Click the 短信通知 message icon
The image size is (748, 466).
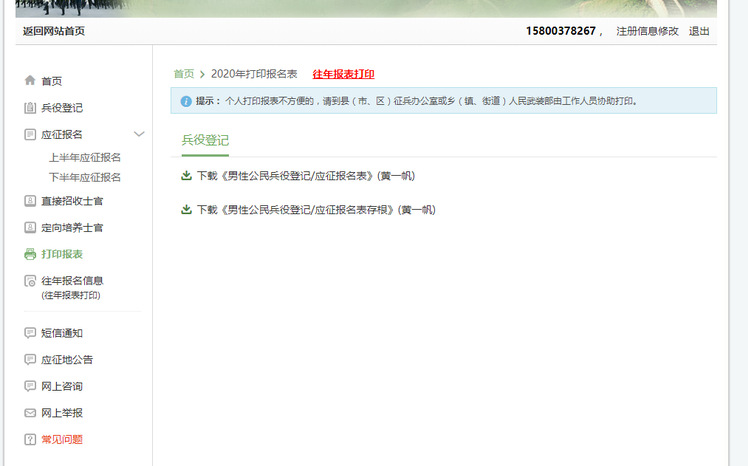coord(30,333)
